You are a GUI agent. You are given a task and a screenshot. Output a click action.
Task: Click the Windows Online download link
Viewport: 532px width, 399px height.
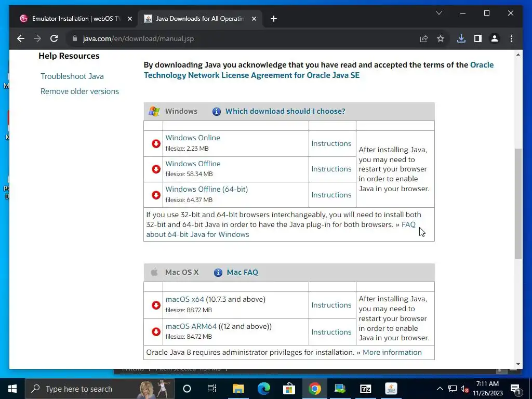(193, 138)
